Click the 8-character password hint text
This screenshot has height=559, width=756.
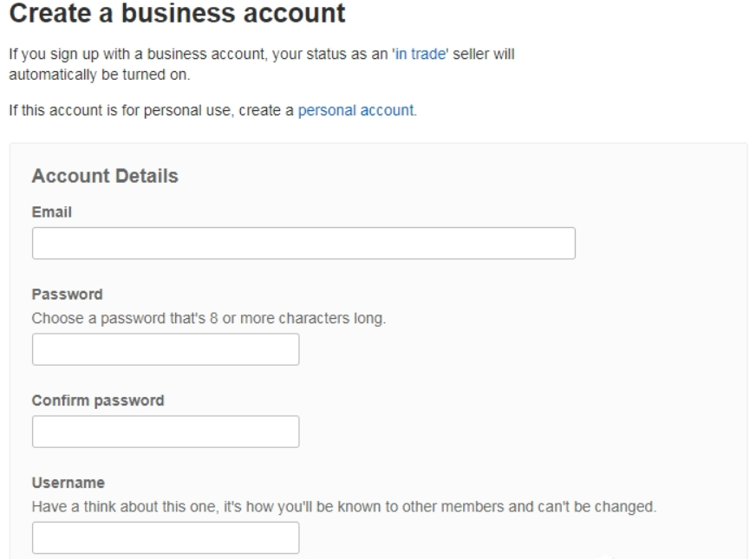coord(208,318)
